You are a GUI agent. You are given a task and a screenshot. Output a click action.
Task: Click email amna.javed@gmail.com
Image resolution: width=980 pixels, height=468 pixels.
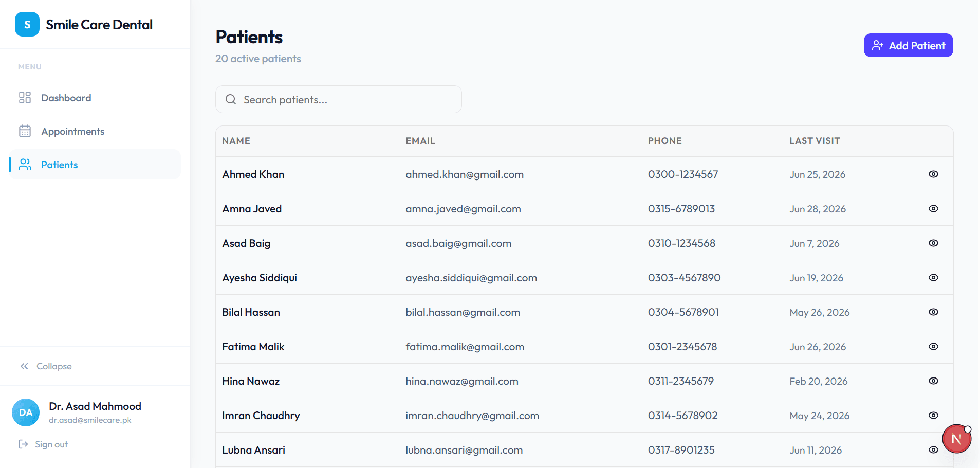point(463,209)
